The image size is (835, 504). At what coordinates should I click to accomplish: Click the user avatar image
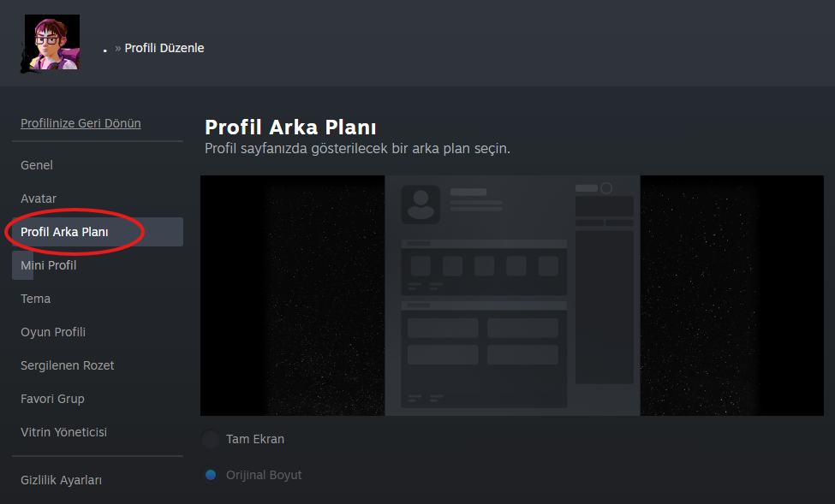52,43
